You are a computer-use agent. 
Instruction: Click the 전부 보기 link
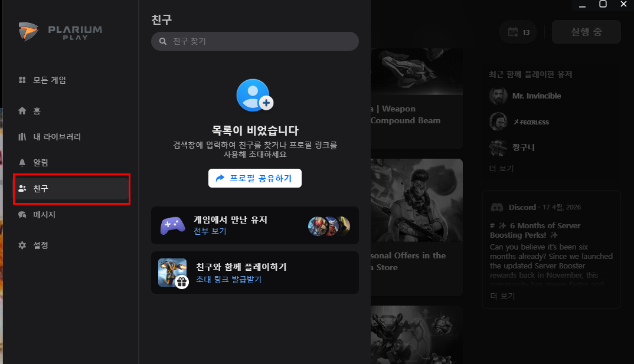pos(210,231)
